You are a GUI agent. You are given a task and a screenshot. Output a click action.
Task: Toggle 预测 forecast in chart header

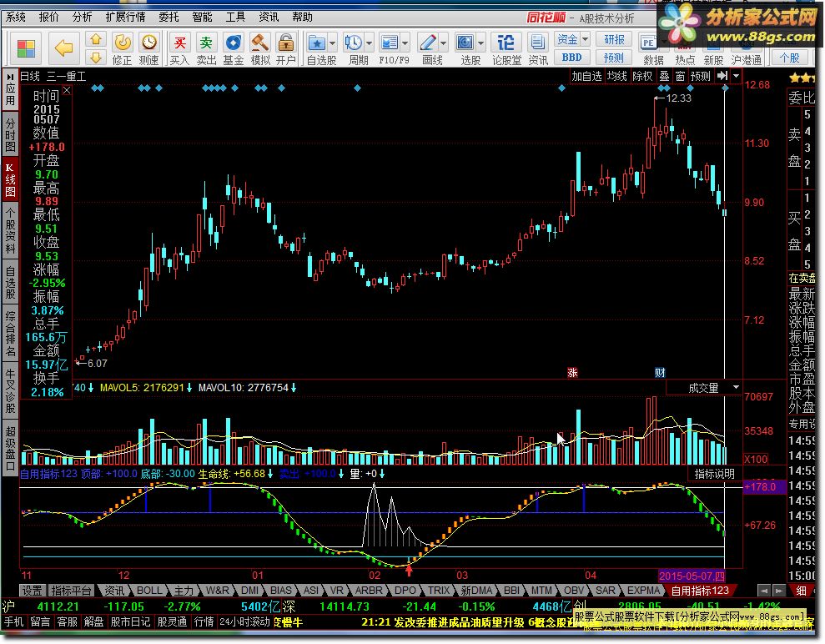point(701,76)
